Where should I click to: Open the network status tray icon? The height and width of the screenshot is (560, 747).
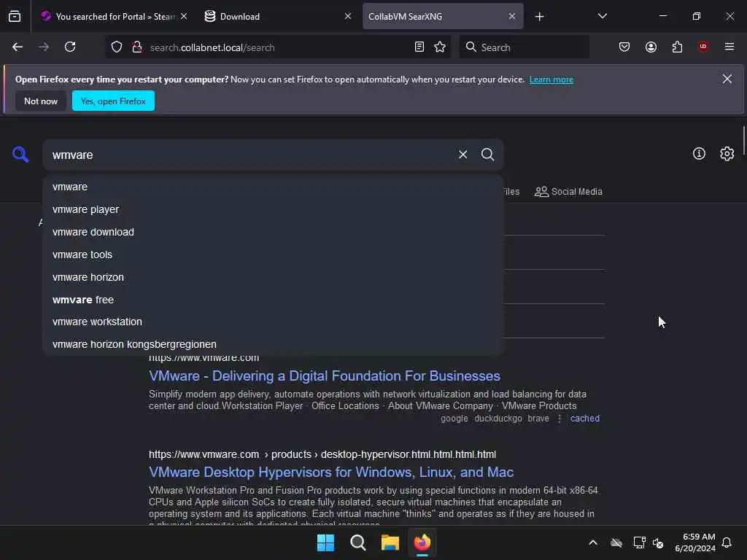coord(639,542)
